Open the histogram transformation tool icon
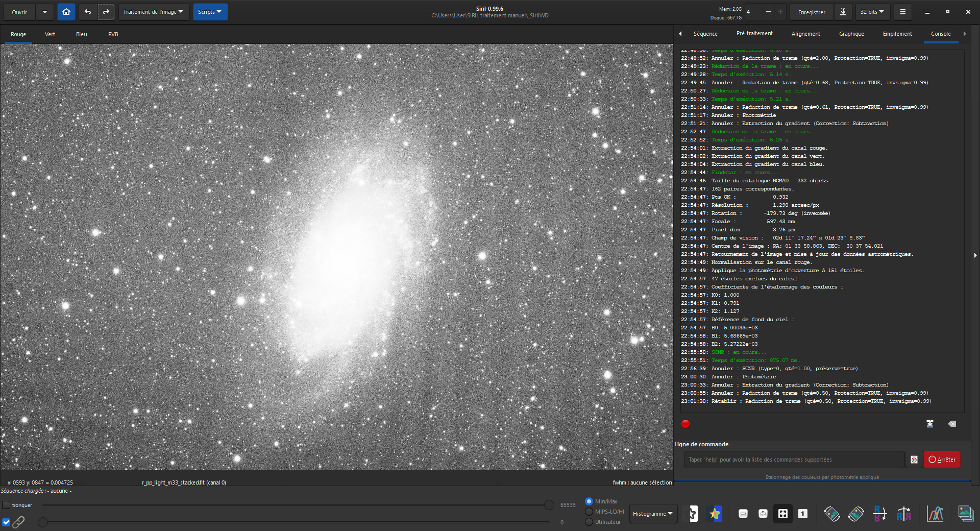 [x=935, y=514]
